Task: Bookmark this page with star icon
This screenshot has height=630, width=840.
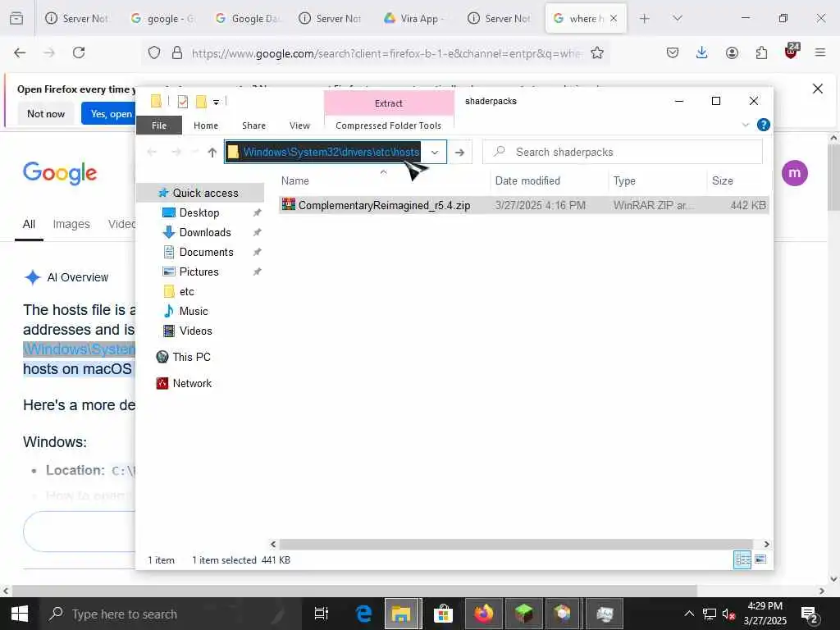Action: click(597, 52)
